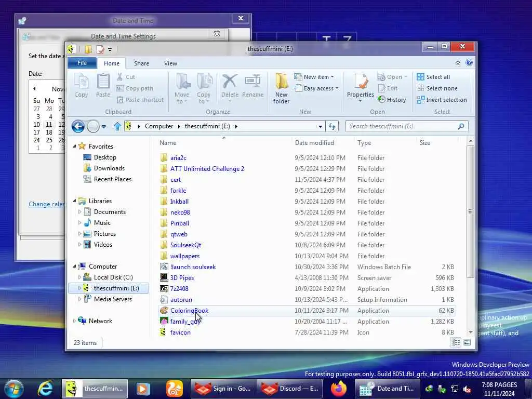Open the File ribbon tab
532x399 pixels.
coord(82,63)
